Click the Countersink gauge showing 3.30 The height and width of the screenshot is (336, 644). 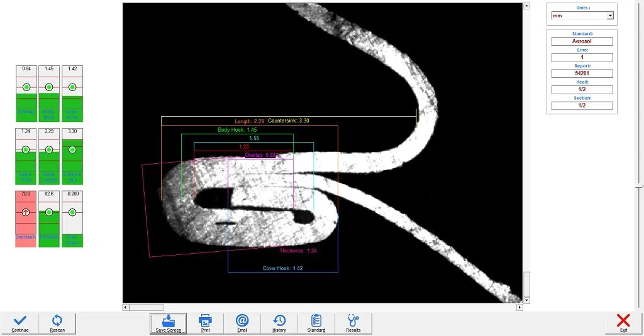tap(72, 156)
